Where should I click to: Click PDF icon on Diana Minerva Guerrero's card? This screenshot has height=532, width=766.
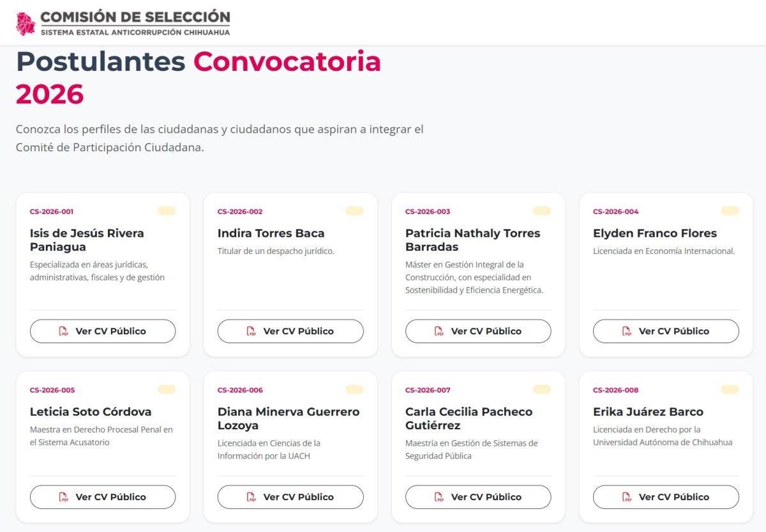point(252,497)
